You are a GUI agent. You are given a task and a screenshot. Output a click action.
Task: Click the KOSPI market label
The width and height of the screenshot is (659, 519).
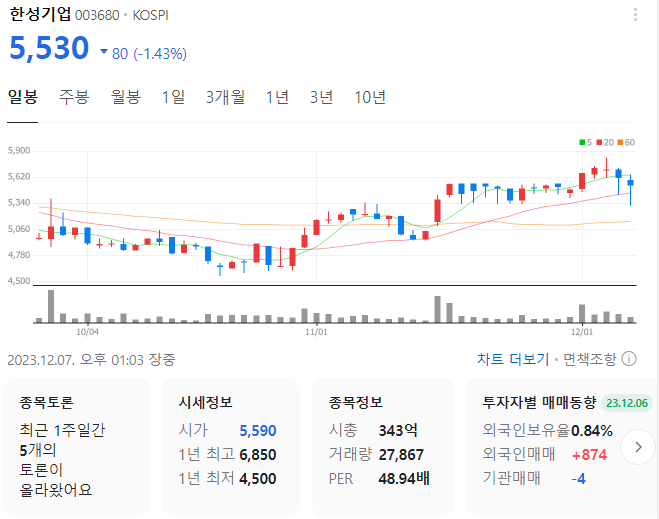click(x=150, y=16)
